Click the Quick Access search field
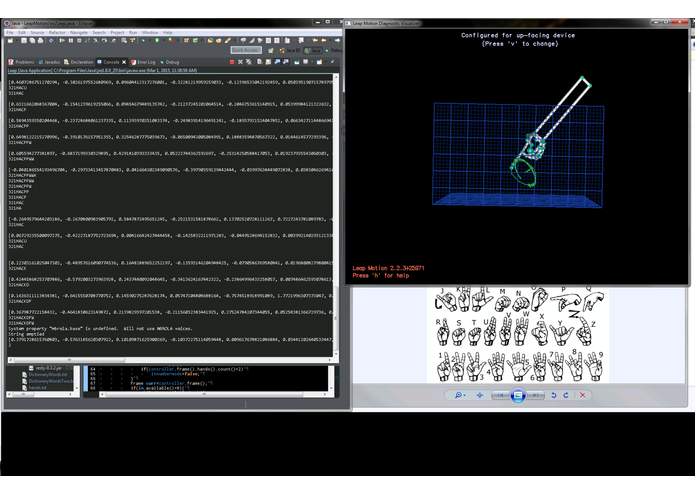Image resolution: width=695 pixels, height=494 pixels. (x=246, y=50)
